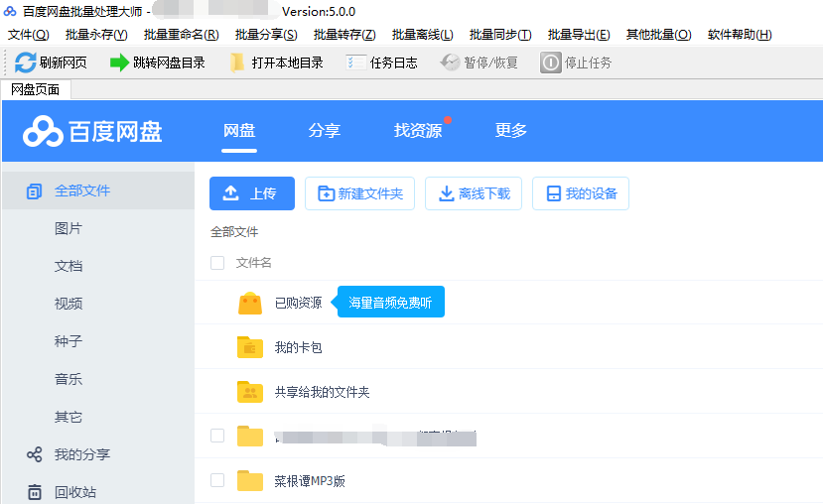Screen dimensions: 823x504
Task: Tick the 菜根谭MP3版 checkbox
Action: point(217,480)
